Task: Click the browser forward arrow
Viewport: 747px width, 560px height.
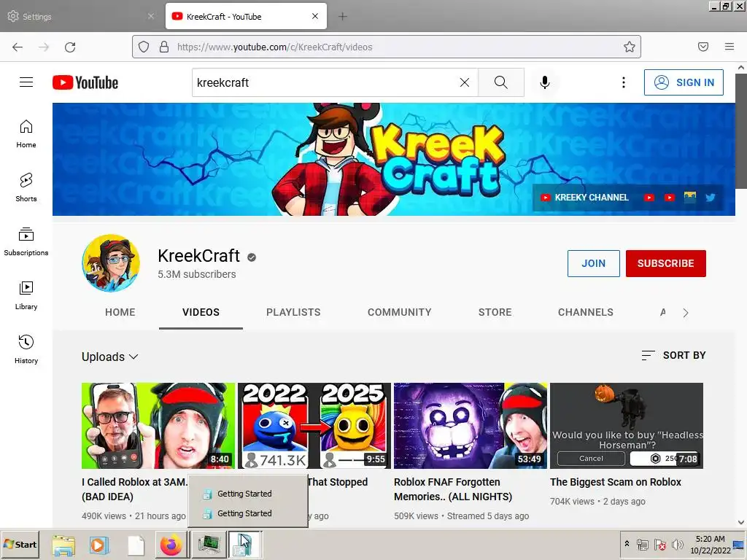Action: (44, 47)
